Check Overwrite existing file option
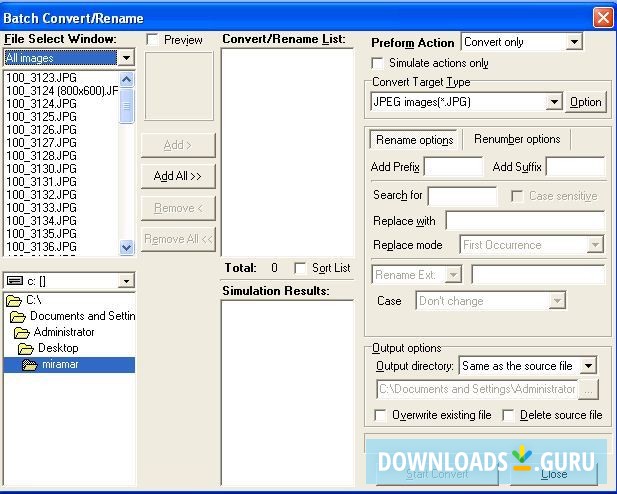Screen dimensions: 617x494 click(x=380, y=415)
